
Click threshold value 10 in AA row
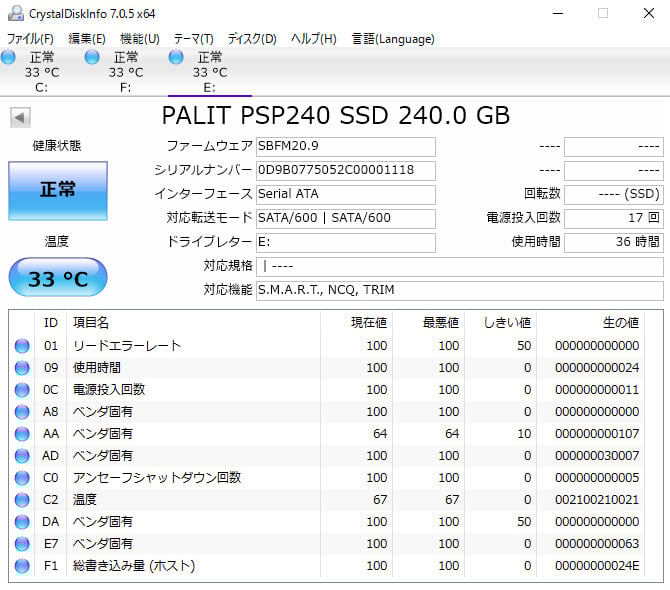524,434
